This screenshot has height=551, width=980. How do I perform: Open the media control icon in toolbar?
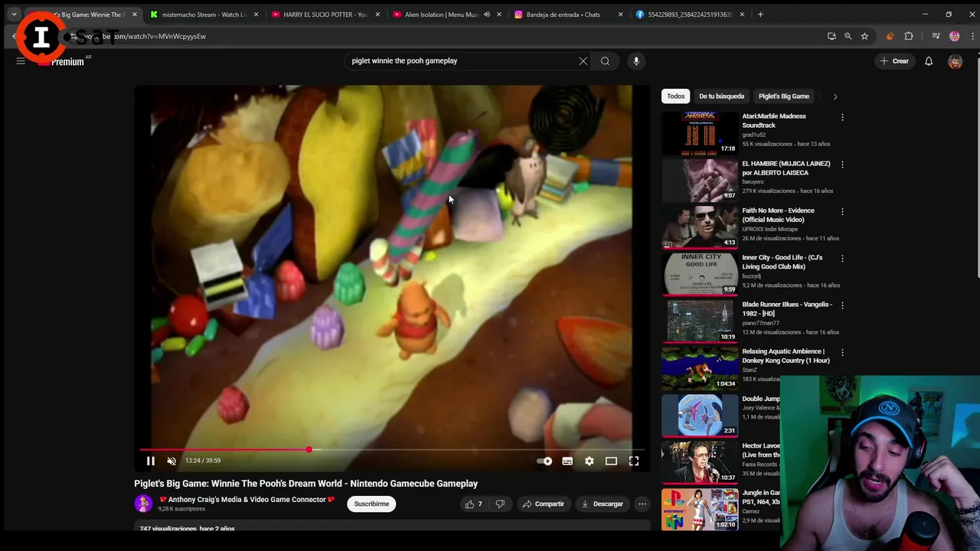point(936,36)
